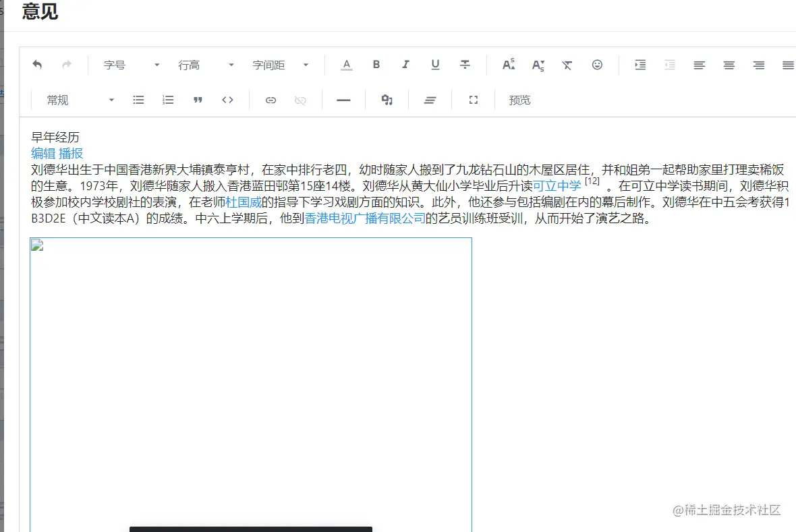
Task: Open the 行高 line height dropdown
Action: click(206, 65)
